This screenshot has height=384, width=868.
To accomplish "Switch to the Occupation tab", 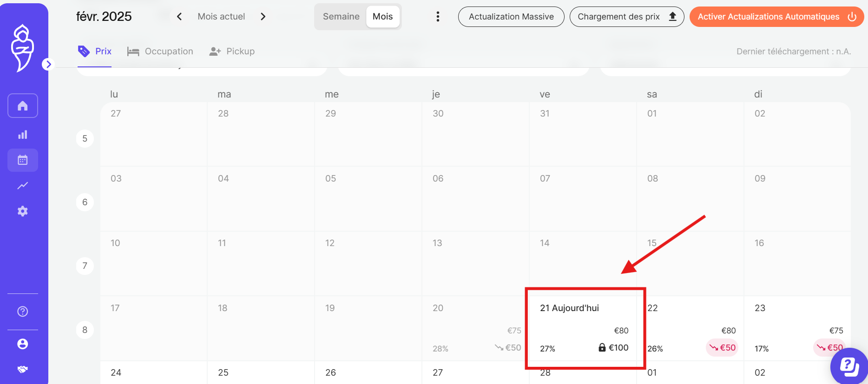I will pyautogui.click(x=160, y=52).
